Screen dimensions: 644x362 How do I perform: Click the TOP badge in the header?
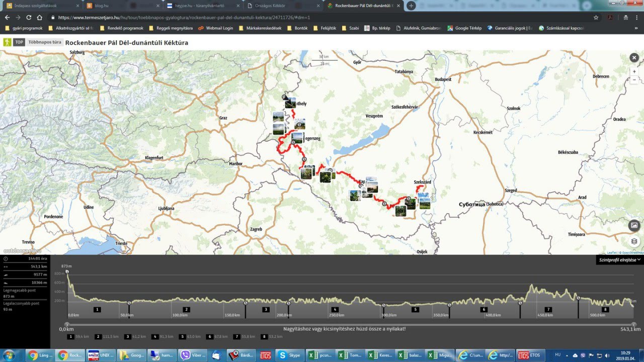coord(19,42)
